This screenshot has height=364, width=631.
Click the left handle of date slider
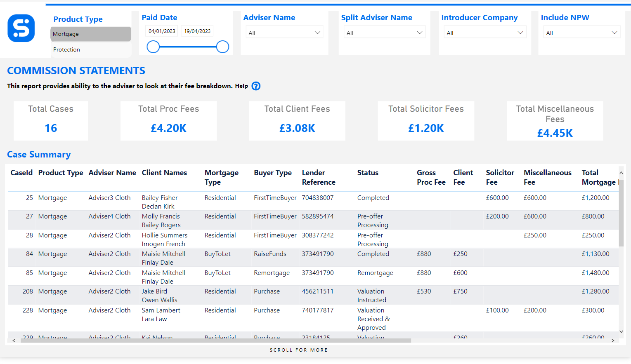coord(153,47)
